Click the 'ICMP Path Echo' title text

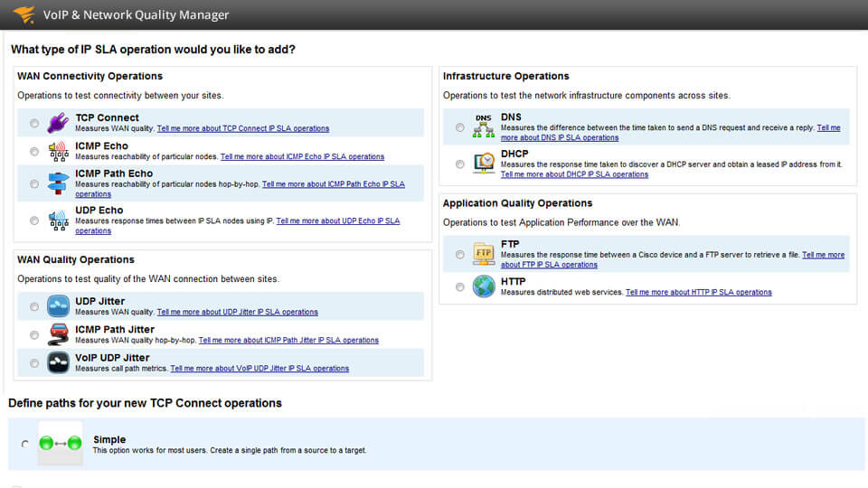[x=114, y=174]
